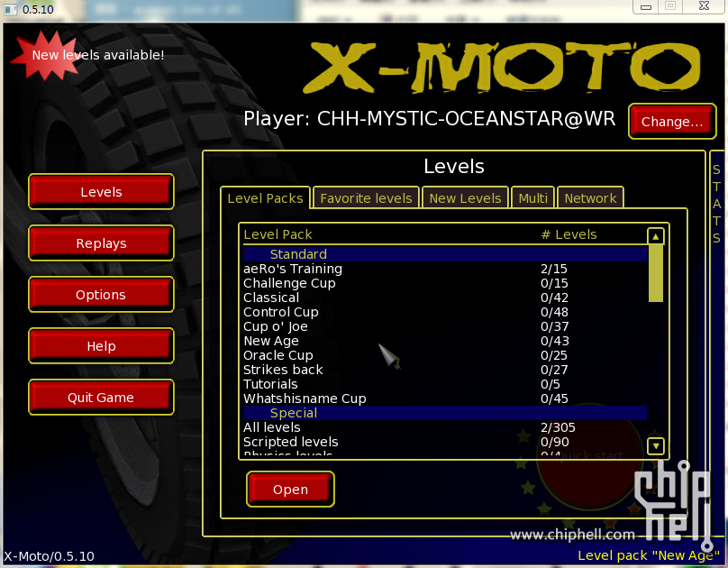Click the Standard group header row
The width and height of the screenshot is (728, 568).
pyautogui.click(x=445, y=254)
